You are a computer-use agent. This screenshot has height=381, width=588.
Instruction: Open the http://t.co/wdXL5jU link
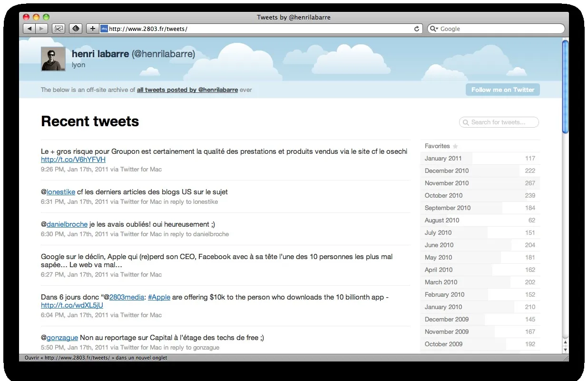coord(72,305)
